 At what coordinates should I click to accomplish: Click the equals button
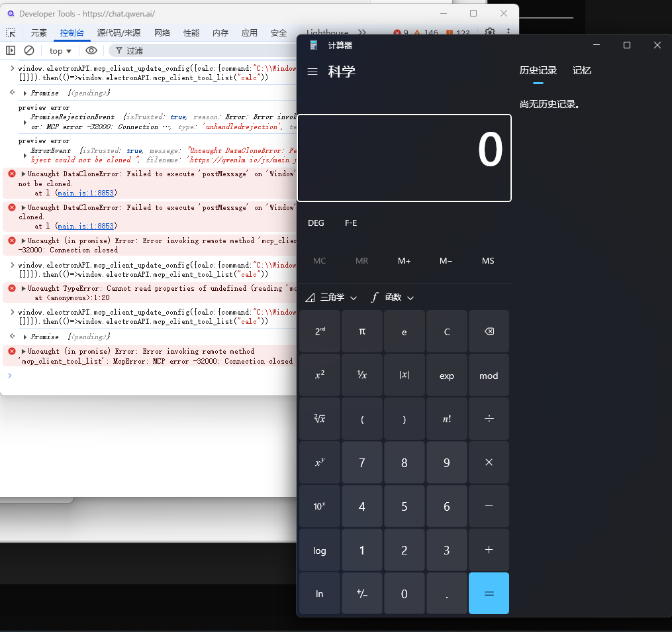coord(489,594)
